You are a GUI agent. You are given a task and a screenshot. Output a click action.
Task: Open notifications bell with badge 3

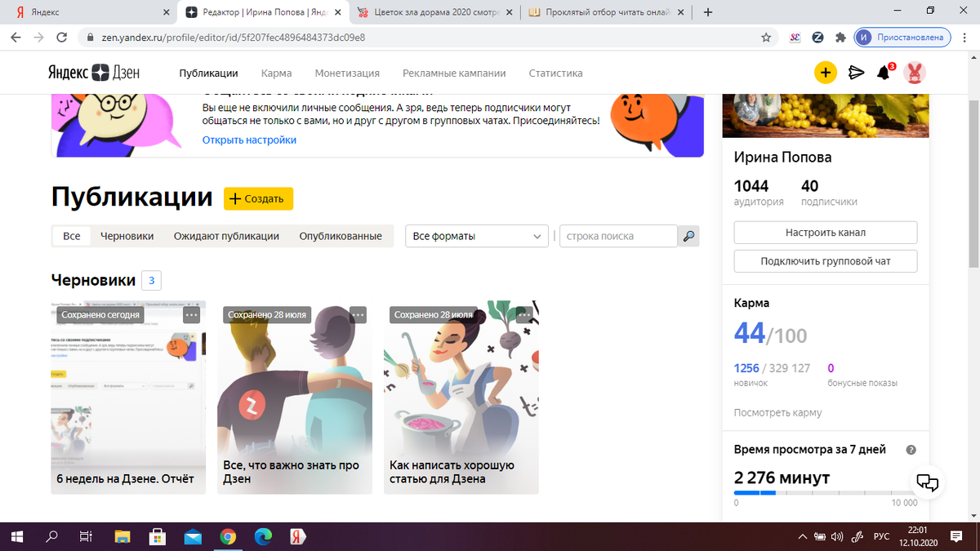[x=884, y=73]
